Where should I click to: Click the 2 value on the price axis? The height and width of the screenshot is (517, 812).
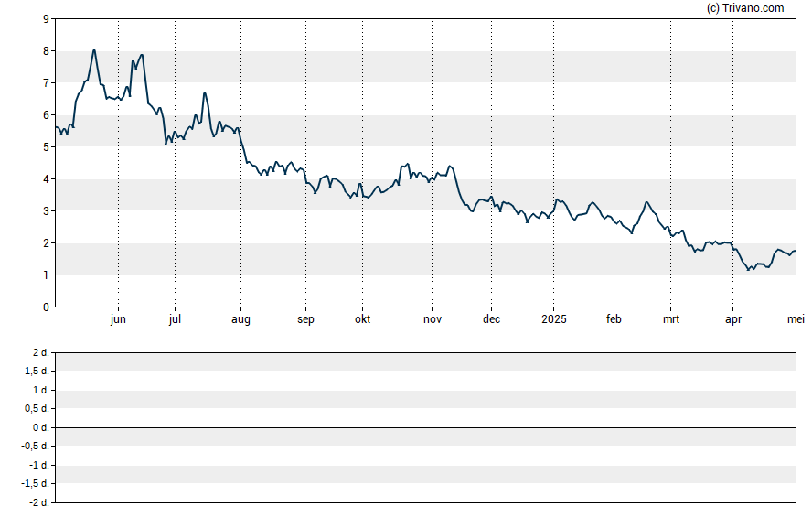[x=46, y=243]
